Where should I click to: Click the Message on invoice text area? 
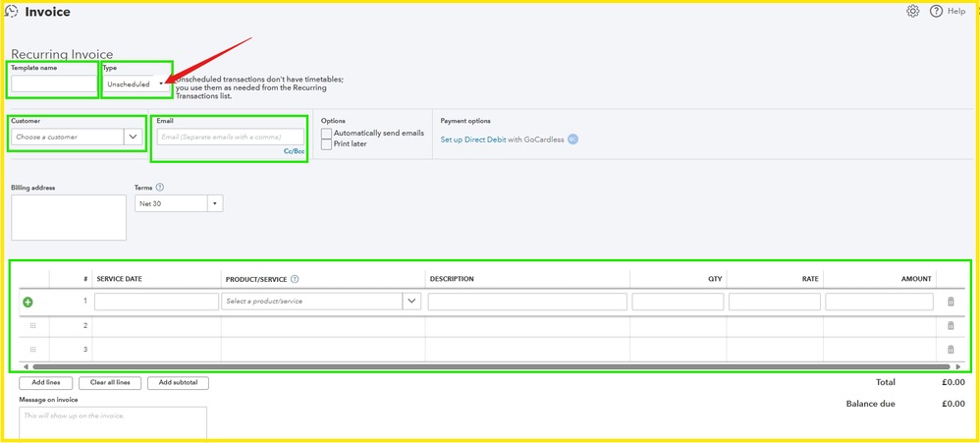113,423
